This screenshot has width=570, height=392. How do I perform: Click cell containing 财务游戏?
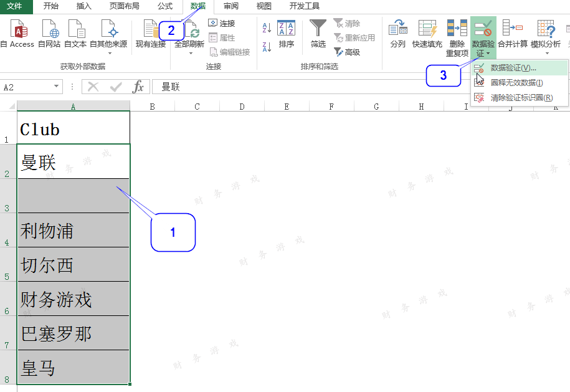tap(73, 299)
